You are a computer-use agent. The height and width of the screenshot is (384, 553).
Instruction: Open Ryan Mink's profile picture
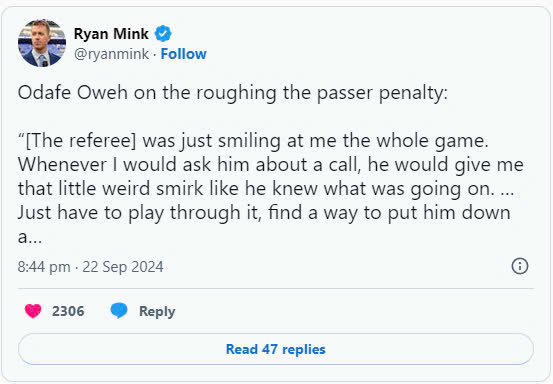42,43
